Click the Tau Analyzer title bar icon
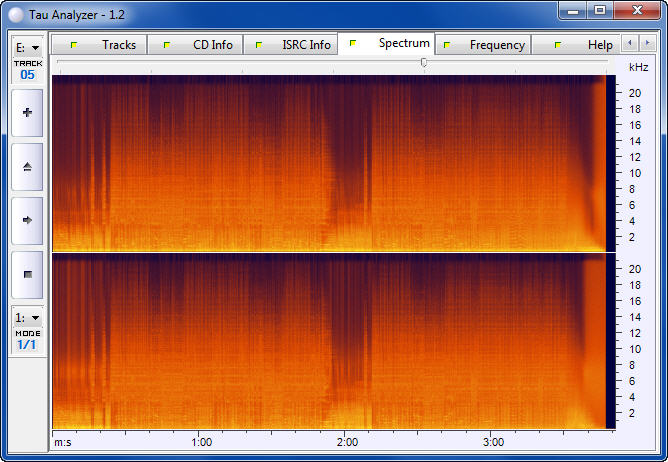Viewport: 668px width, 462px height. click(x=15, y=12)
